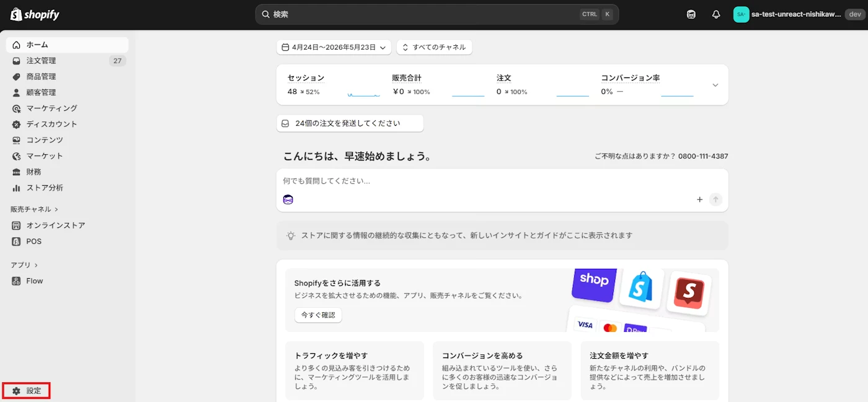
Task: Click the globe icon beside マーケット
Action: [x=16, y=156]
